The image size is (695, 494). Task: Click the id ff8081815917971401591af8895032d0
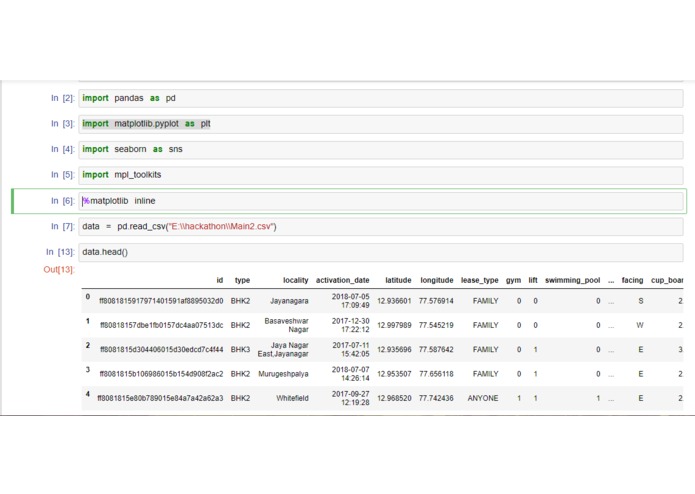coord(161,301)
